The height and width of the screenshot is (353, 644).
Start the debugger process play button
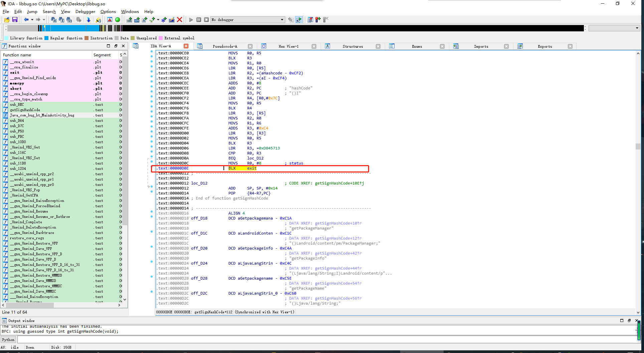click(191, 20)
